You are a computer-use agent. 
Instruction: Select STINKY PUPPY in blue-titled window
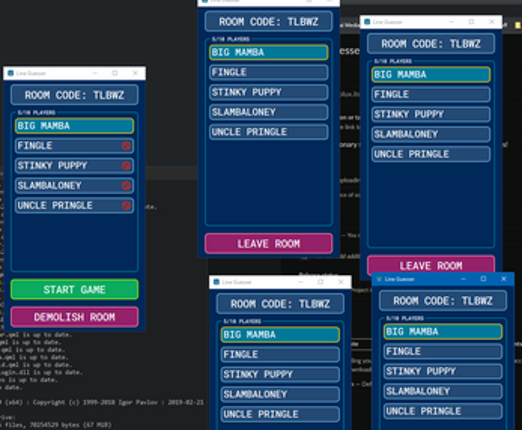(443, 371)
